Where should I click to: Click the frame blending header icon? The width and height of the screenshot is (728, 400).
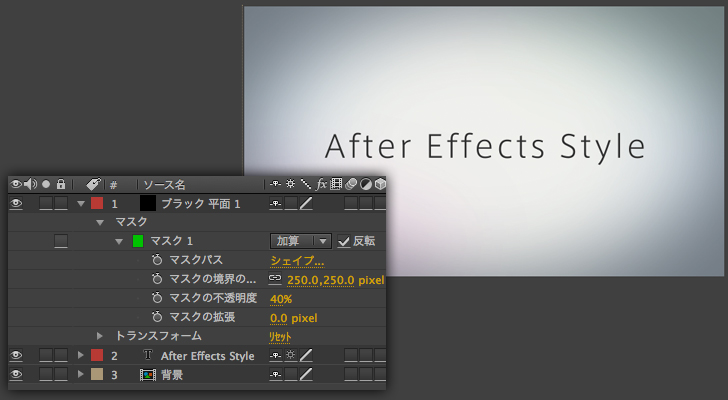(336, 184)
